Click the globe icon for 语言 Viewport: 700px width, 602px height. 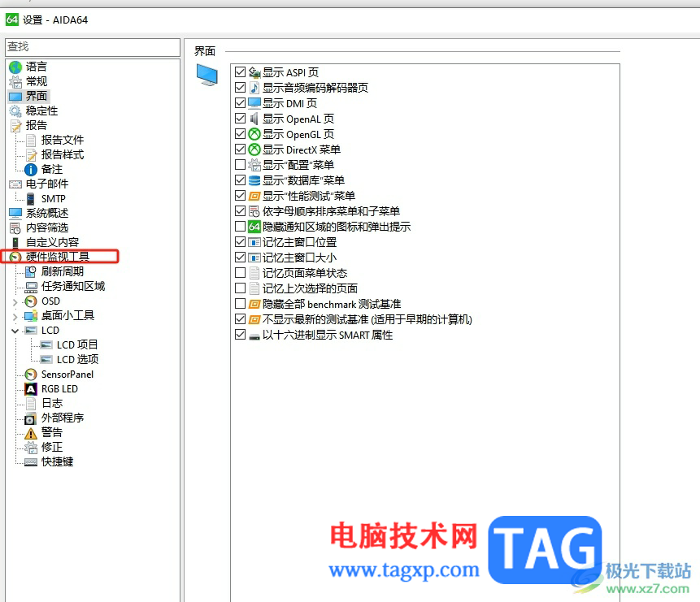[x=15, y=67]
